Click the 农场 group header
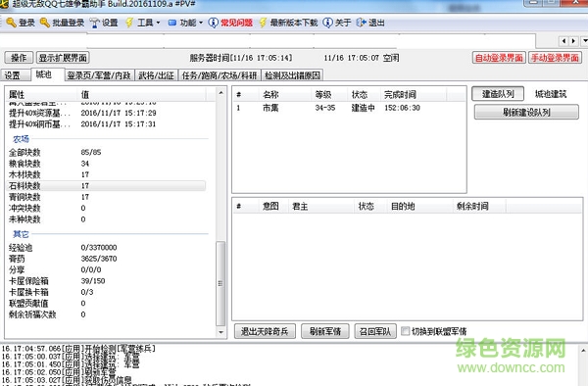 point(21,139)
